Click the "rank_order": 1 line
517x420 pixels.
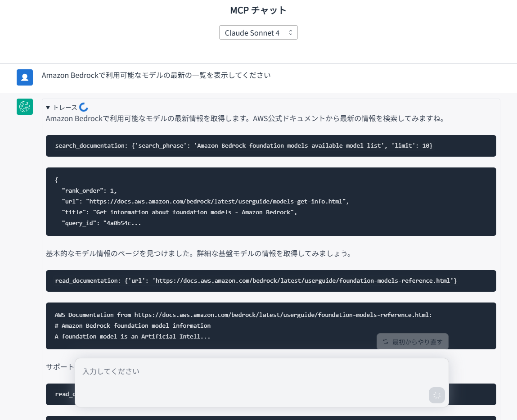pos(90,191)
